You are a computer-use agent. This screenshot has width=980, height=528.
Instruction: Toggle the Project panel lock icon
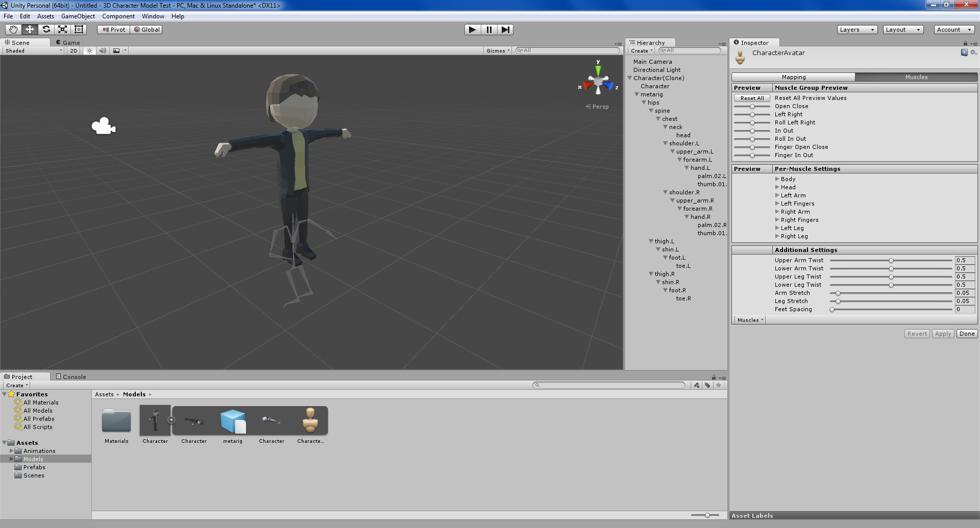tap(714, 377)
